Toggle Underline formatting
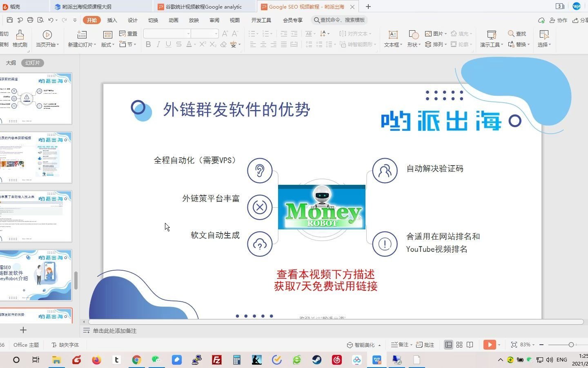The image size is (588, 368). click(x=168, y=44)
